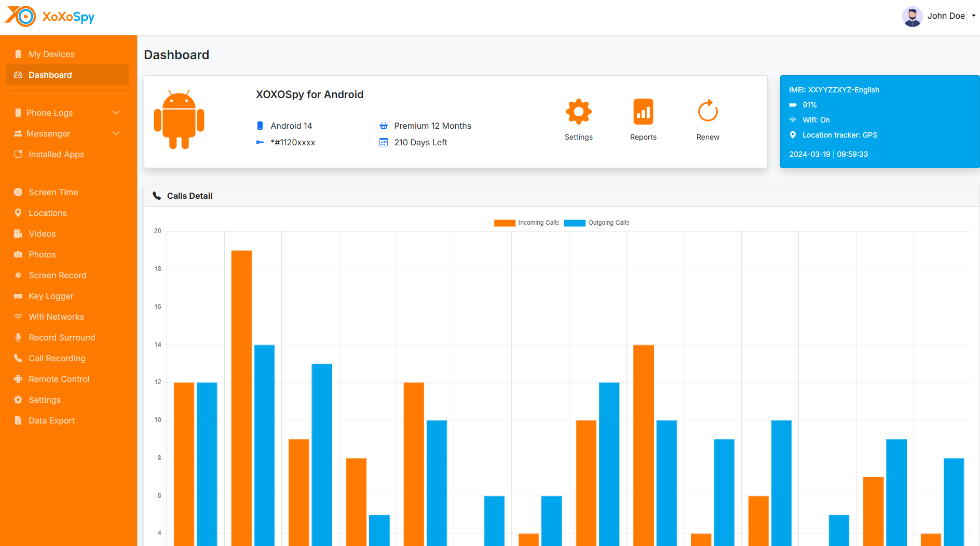Click the Messenger menu label
The height and width of the screenshot is (546, 980).
click(48, 133)
